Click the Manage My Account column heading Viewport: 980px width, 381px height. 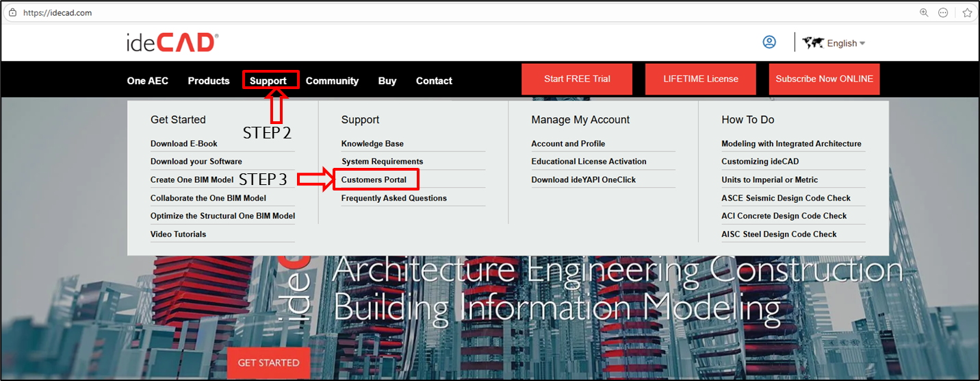point(580,120)
